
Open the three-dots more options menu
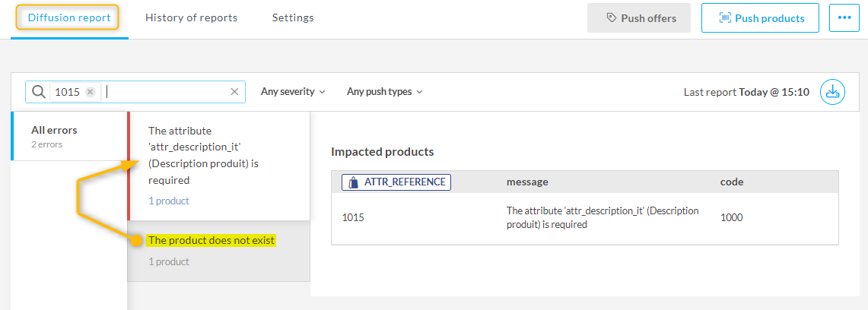[x=844, y=18]
